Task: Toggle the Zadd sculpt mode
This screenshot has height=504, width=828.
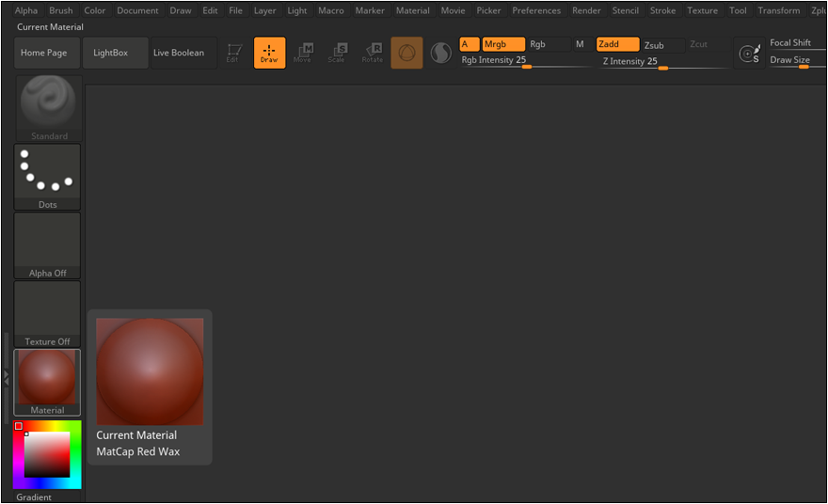Action: 617,44
